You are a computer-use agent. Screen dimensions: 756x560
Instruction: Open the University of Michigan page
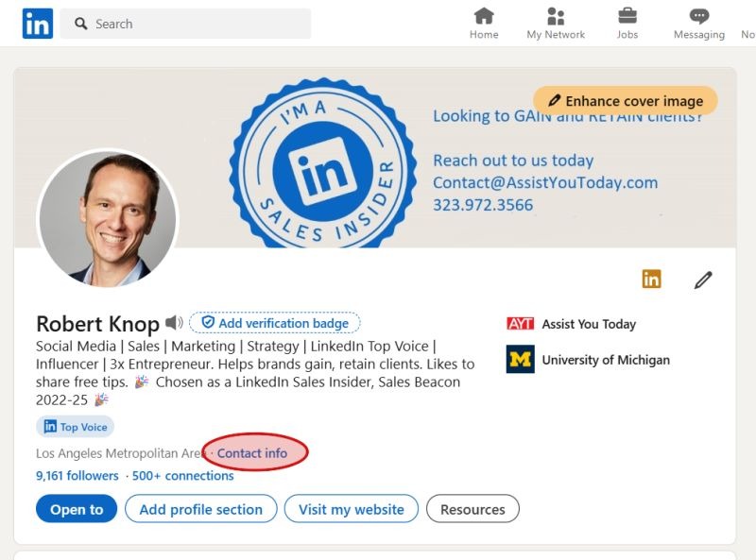pyautogui.click(x=606, y=360)
